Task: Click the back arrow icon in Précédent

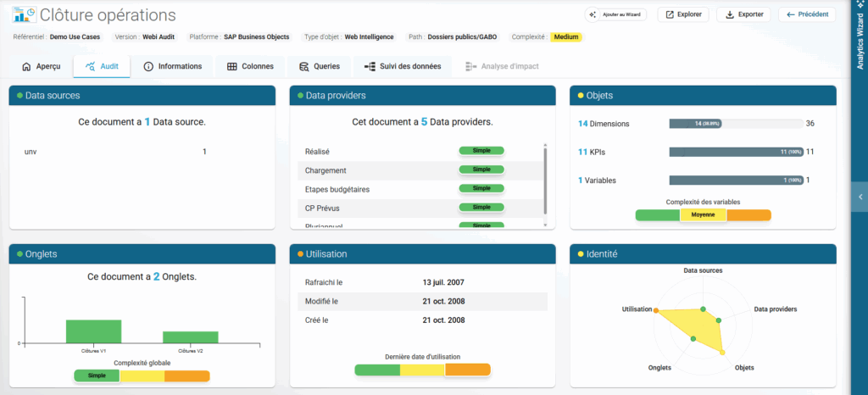Action: coord(791,14)
